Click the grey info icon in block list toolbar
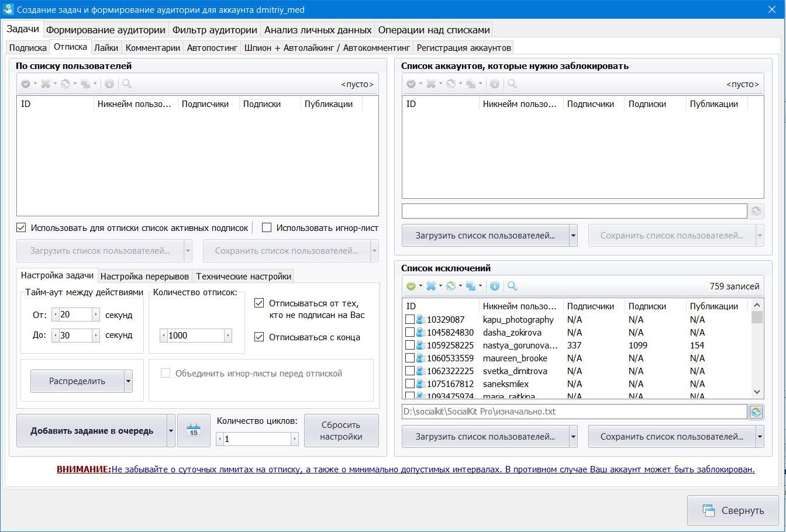Screen dimensions: 786x532 (x=495, y=84)
